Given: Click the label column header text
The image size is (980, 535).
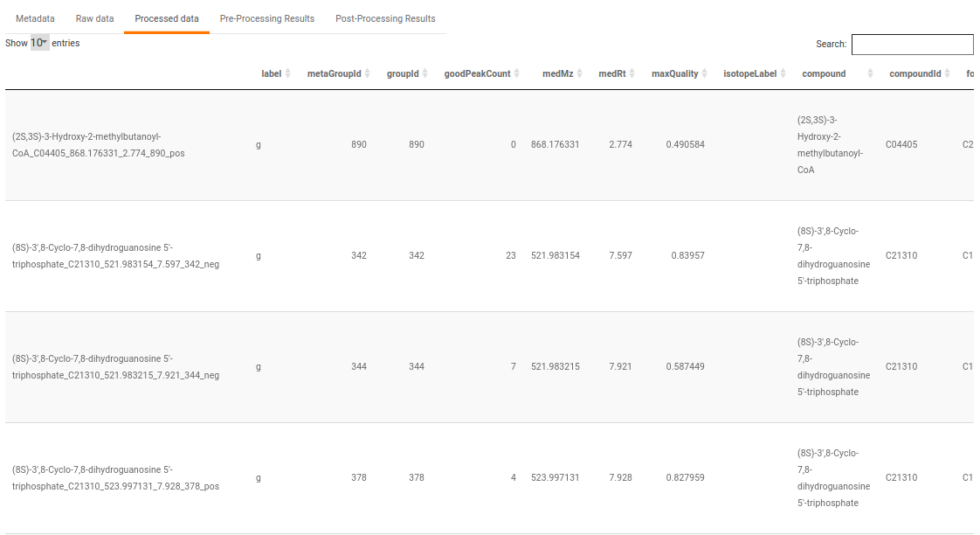Looking at the screenshot, I should point(272,73).
